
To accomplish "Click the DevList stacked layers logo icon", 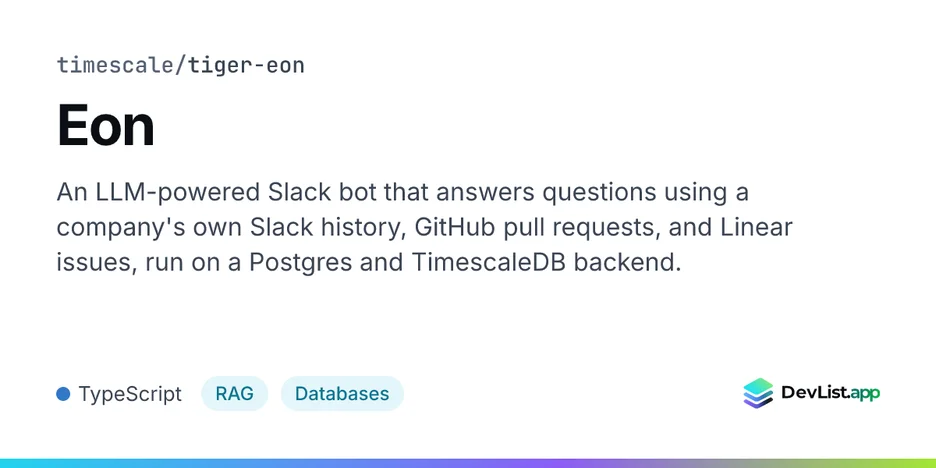I will pyautogui.click(x=758, y=393).
